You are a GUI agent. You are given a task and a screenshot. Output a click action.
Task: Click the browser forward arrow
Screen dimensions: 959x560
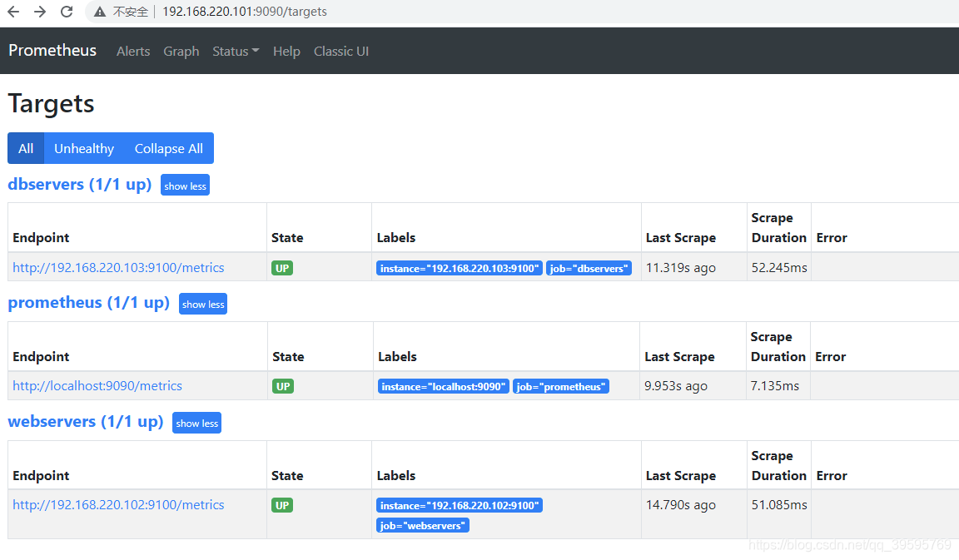(40, 12)
